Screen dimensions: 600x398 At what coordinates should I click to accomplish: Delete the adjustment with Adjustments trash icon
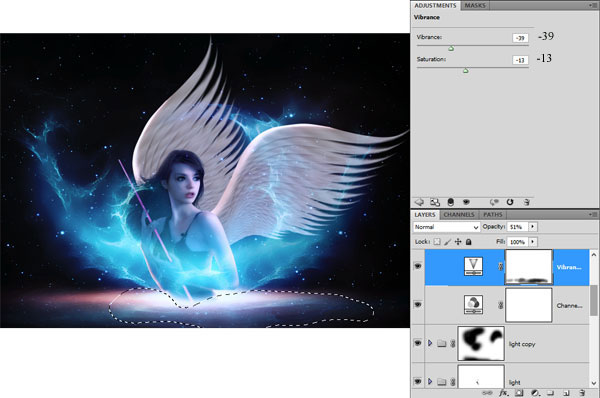point(527,202)
